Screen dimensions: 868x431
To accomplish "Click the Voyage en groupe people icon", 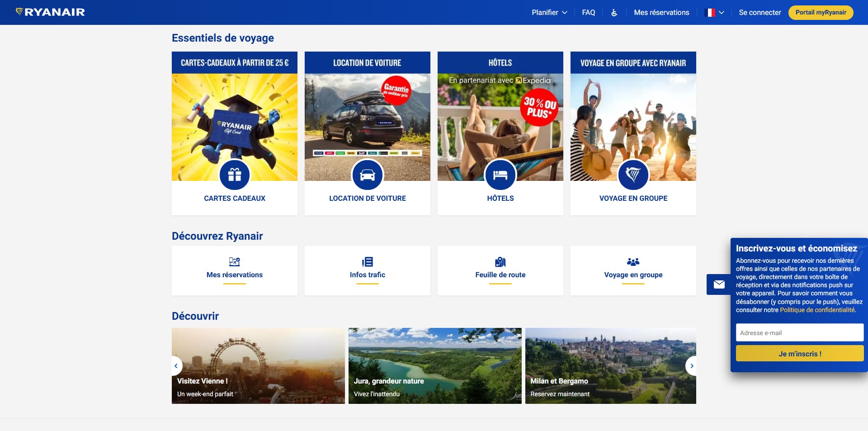I will (633, 261).
